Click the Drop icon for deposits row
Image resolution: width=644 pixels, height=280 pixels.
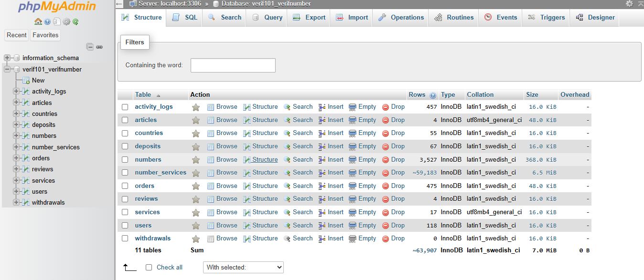(386, 146)
